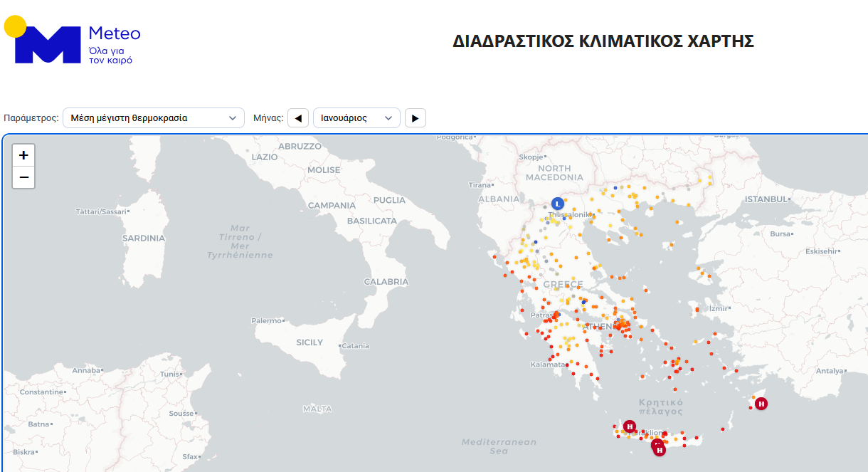Click the SARDINIA label on the map

[x=144, y=238]
